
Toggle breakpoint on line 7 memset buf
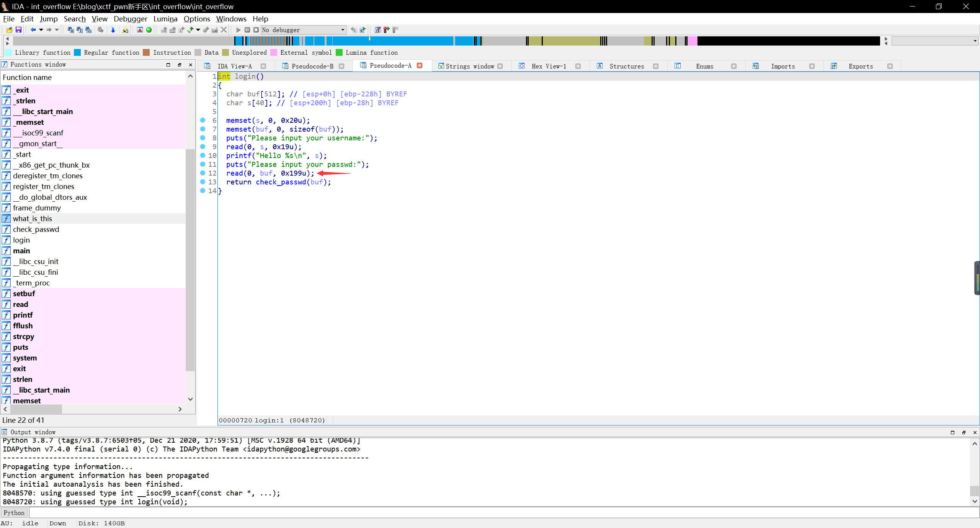(203, 129)
